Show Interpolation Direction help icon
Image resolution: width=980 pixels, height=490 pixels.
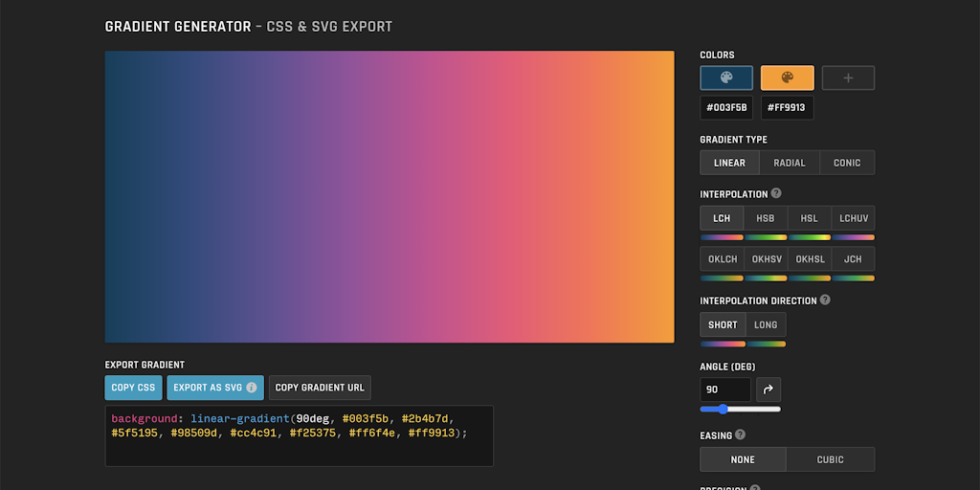coord(825,300)
